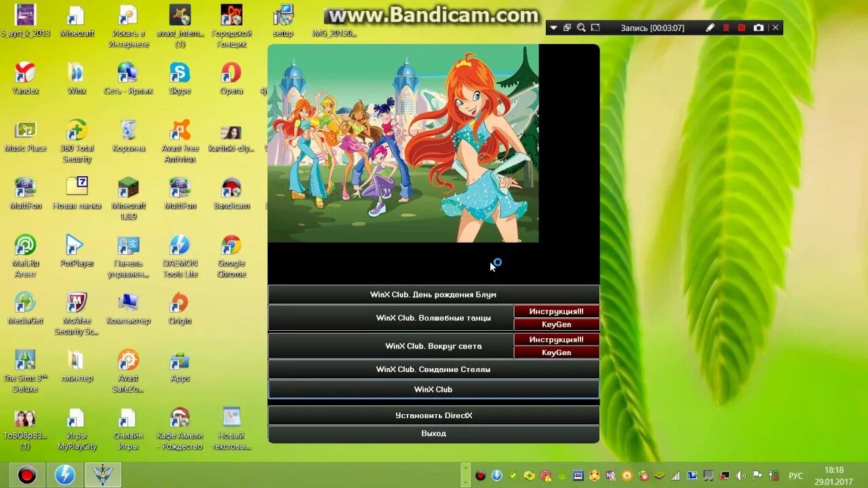
Task: Open Сеть - Ярлык shortcut
Action: (x=128, y=78)
